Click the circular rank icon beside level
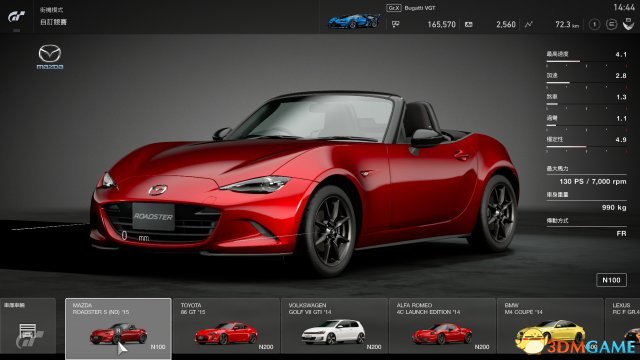Viewport: 640px width, 360px height. click(611, 24)
